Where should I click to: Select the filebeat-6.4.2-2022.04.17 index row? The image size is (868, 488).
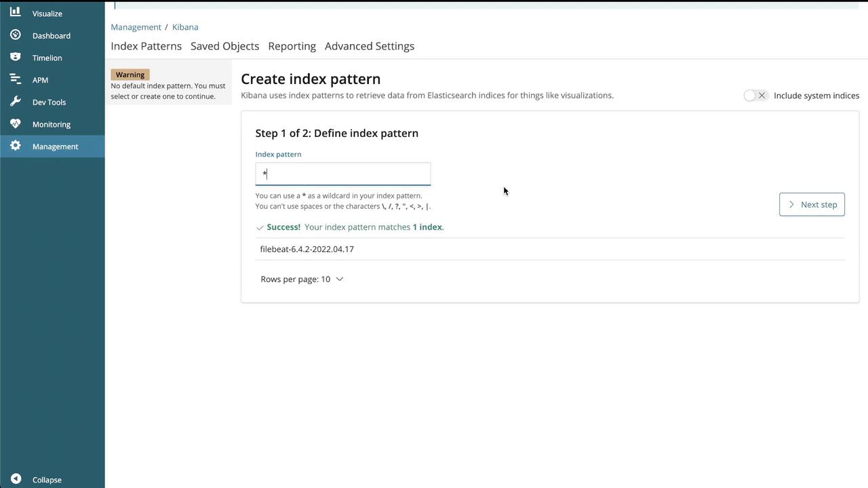pos(307,249)
